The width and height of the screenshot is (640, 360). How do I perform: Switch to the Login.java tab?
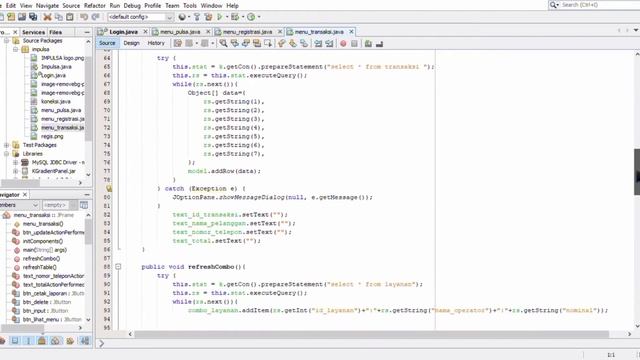[123, 32]
